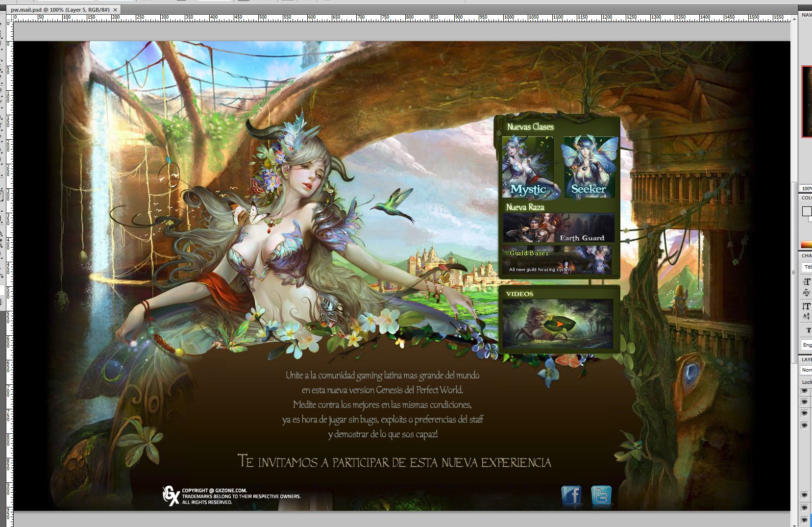This screenshot has height=527, width=812.
Task: Open the font family dropdown in Character panel
Action: pyautogui.click(x=807, y=267)
